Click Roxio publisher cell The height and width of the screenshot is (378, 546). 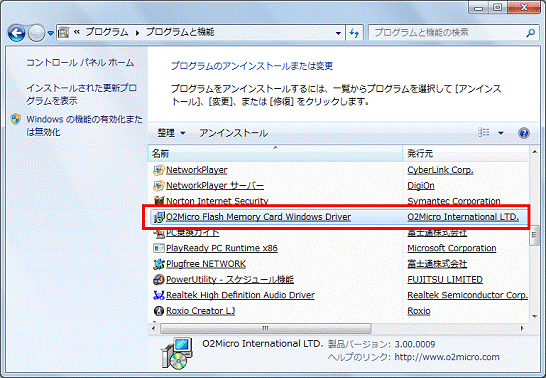[x=419, y=311]
